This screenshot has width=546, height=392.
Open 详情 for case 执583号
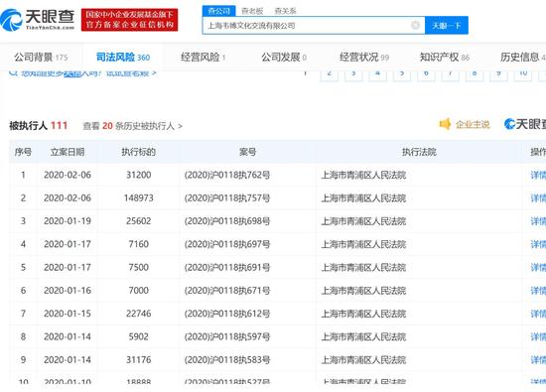tap(538, 359)
